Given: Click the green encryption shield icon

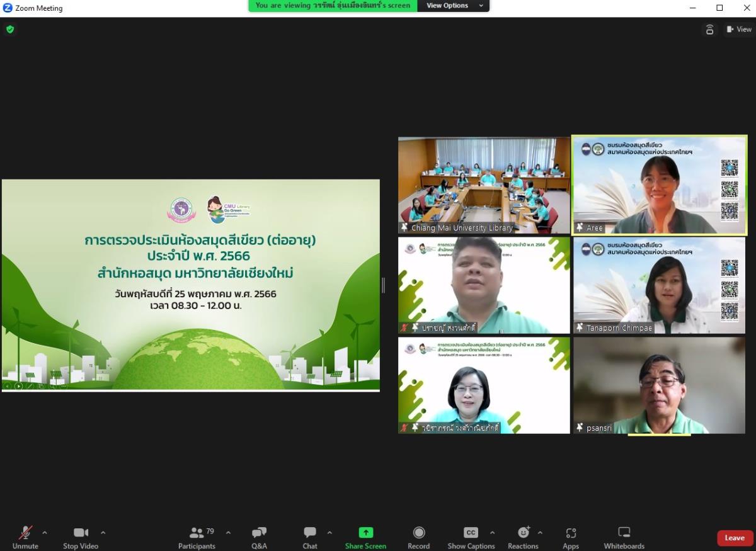Looking at the screenshot, I should [x=10, y=29].
